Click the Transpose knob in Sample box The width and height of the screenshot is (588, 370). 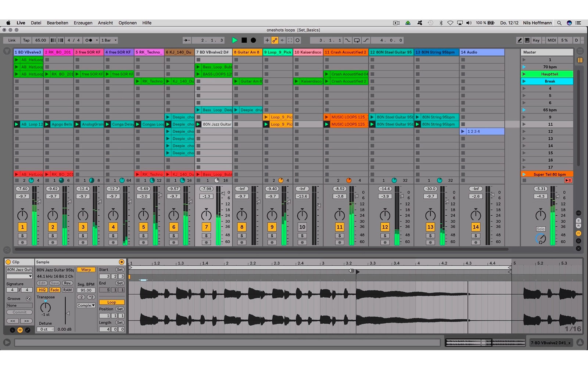46,307
